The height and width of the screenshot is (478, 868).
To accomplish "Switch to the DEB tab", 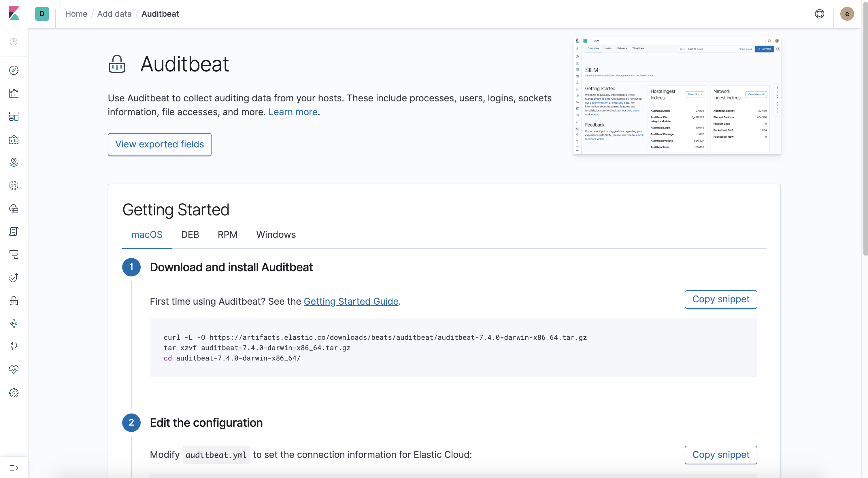I will pos(190,235).
